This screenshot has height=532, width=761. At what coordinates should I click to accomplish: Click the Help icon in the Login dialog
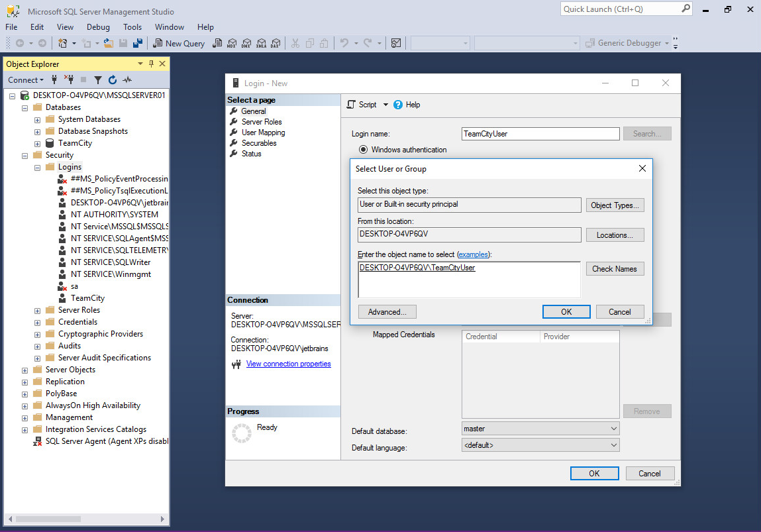[x=398, y=105]
